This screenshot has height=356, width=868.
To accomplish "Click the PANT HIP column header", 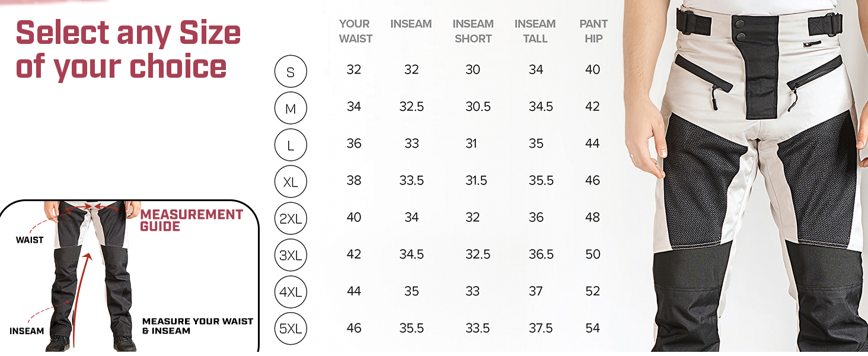I will pyautogui.click(x=593, y=31).
